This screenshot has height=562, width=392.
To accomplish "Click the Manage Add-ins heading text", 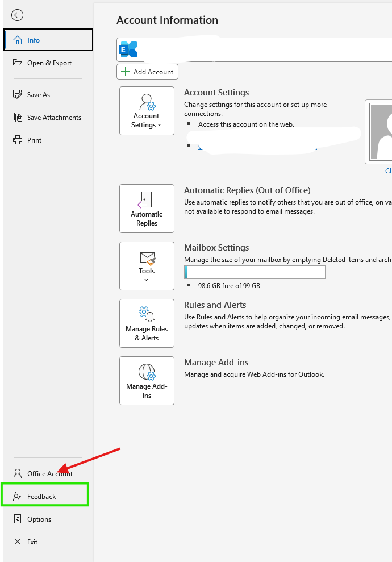I will [216, 363].
